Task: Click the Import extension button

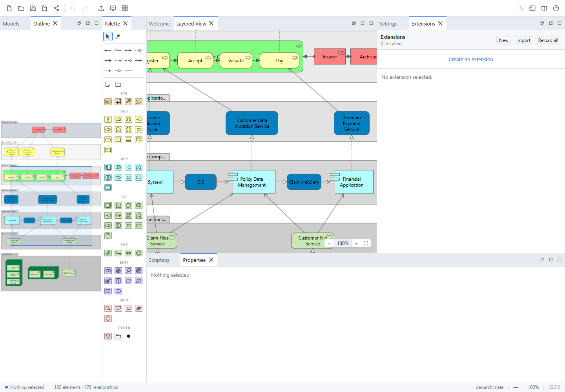Action: click(x=523, y=40)
